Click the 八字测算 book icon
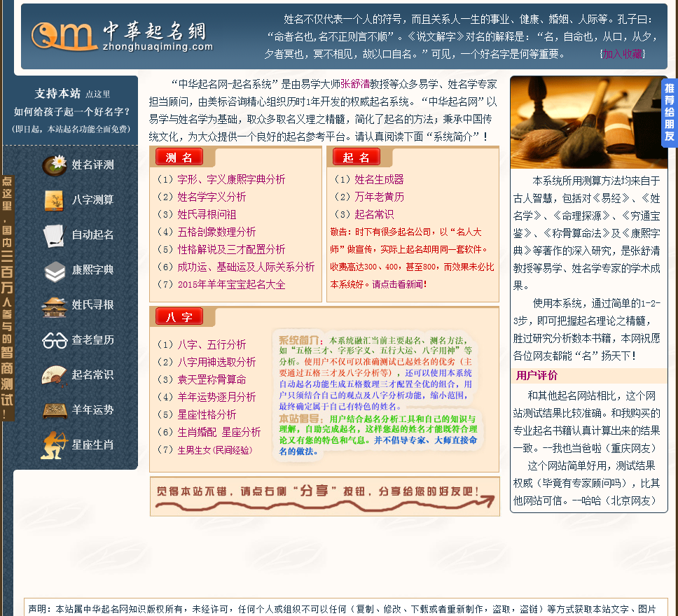This screenshot has width=678, height=616. point(55,200)
